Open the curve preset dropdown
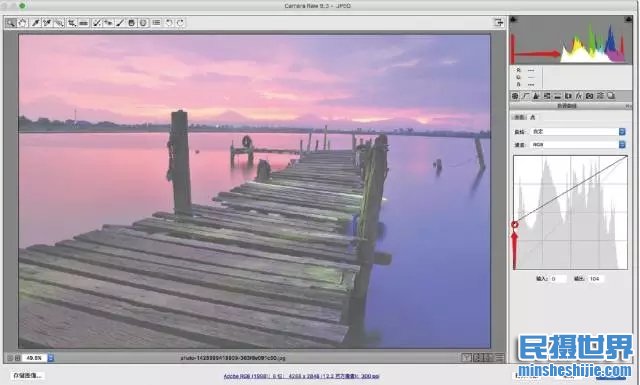640x385 pixels. coord(578,131)
